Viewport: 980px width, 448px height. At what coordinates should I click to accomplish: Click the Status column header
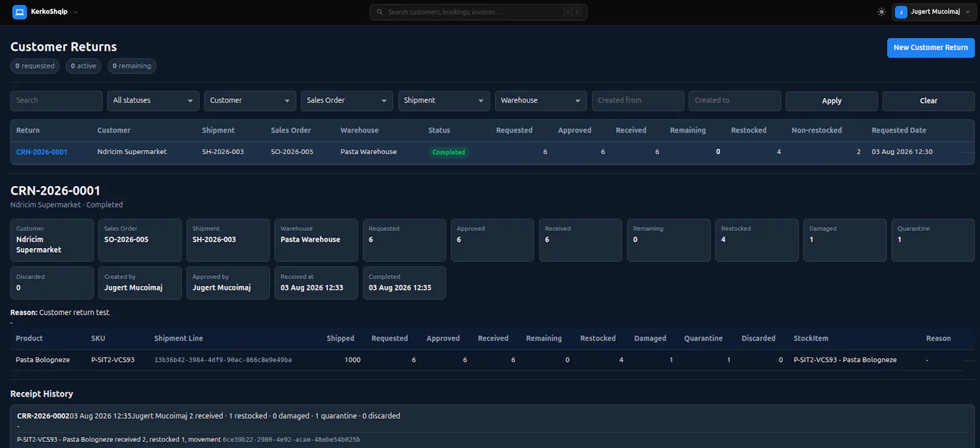pos(439,130)
